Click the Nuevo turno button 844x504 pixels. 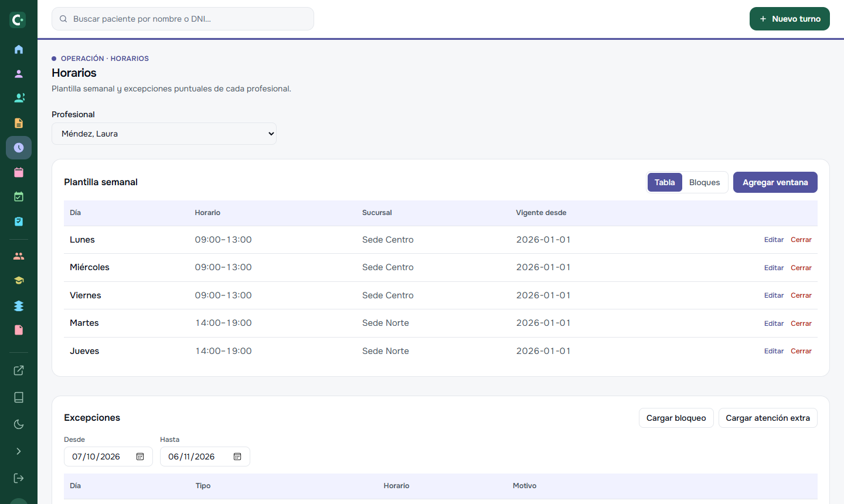(789, 19)
